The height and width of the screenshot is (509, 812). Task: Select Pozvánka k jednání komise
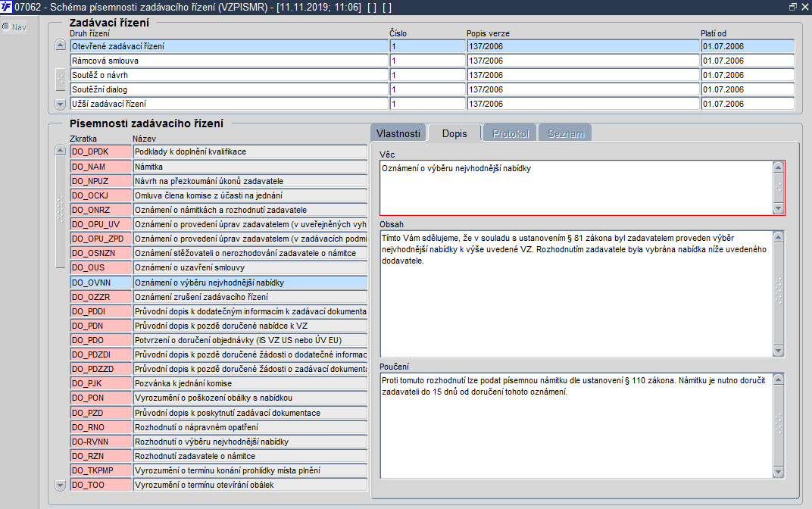tap(250, 384)
